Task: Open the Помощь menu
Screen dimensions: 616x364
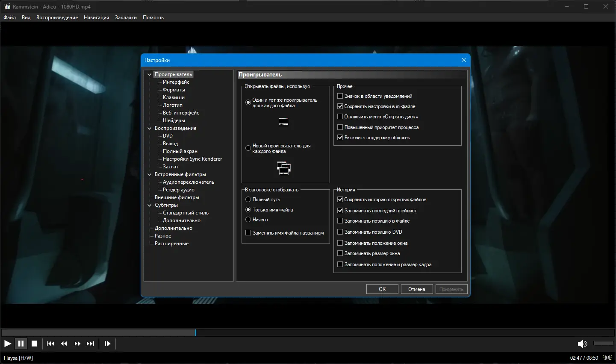Action: click(153, 18)
